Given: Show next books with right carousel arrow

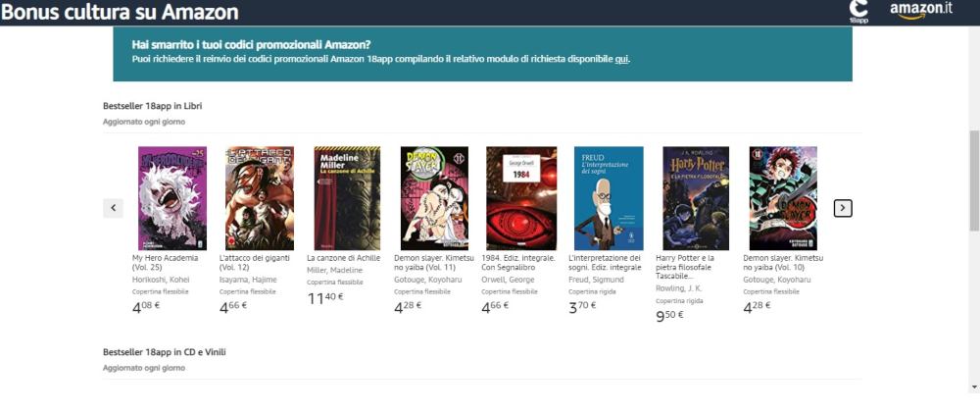Looking at the screenshot, I should pos(843,208).
